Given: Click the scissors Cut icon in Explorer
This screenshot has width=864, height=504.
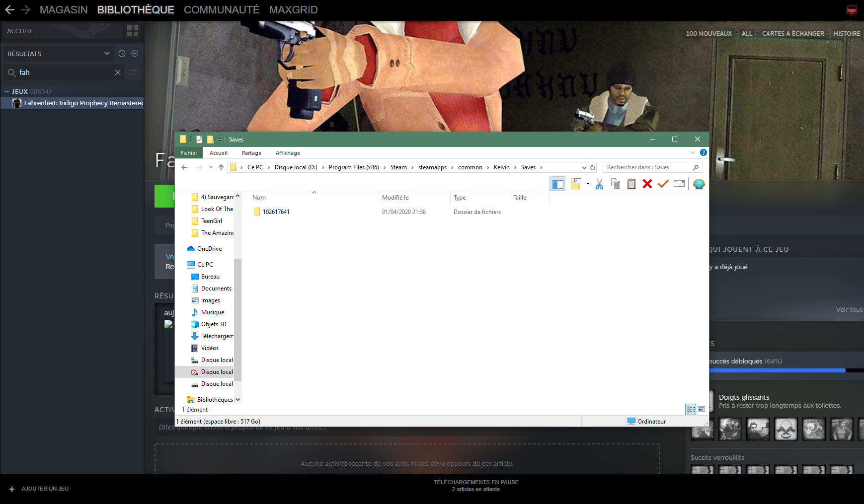Looking at the screenshot, I should pyautogui.click(x=599, y=184).
